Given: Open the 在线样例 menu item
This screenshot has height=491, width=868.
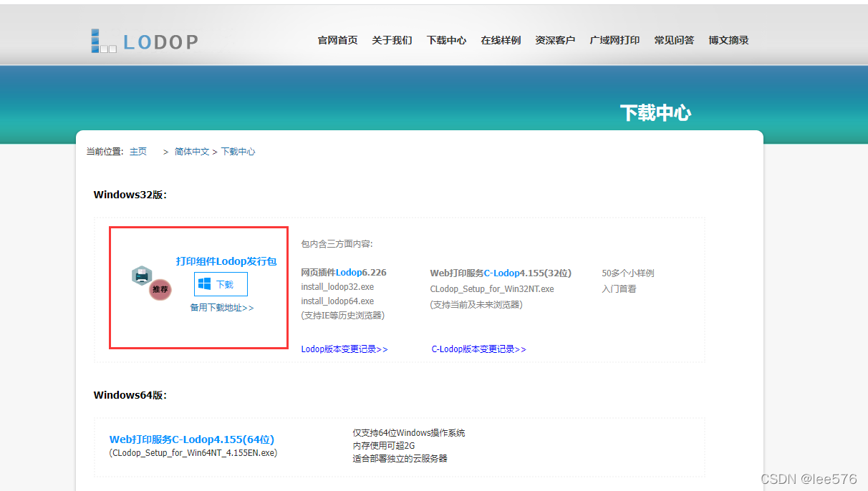Looking at the screenshot, I should click(x=501, y=40).
